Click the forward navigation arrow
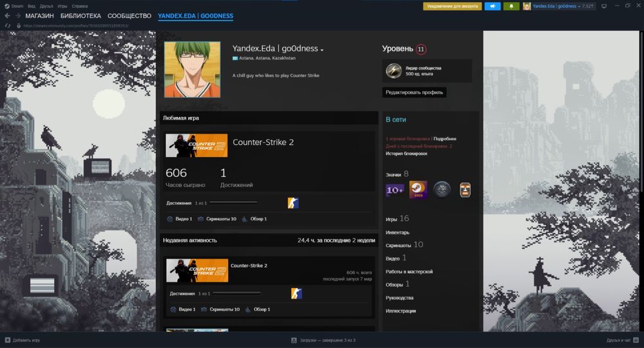644x348 pixels. coord(17,15)
